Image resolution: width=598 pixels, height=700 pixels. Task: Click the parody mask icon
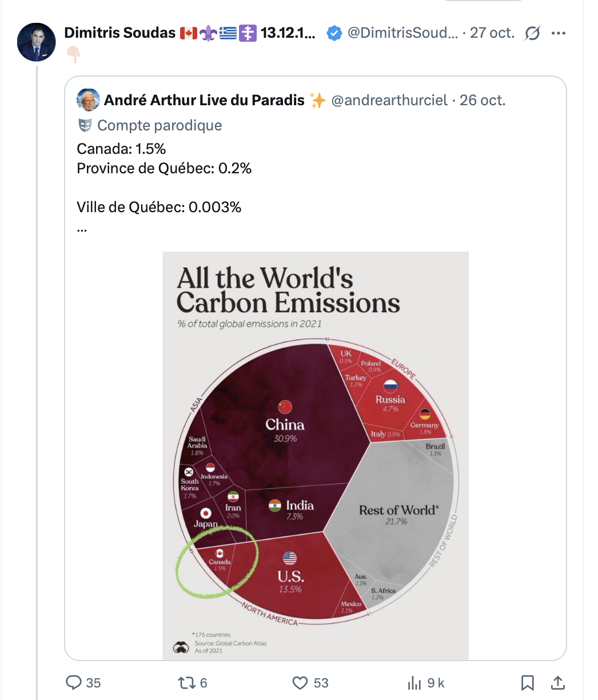[x=85, y=125]
